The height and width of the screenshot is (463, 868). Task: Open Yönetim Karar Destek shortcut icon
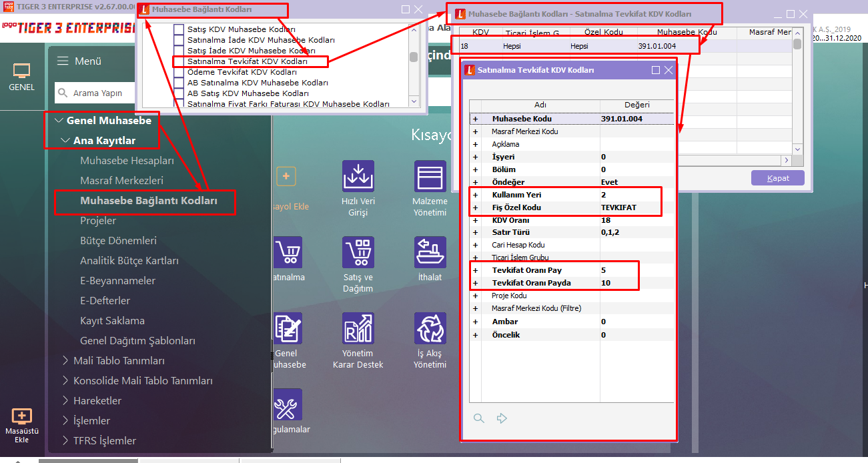tap(358, 328)
